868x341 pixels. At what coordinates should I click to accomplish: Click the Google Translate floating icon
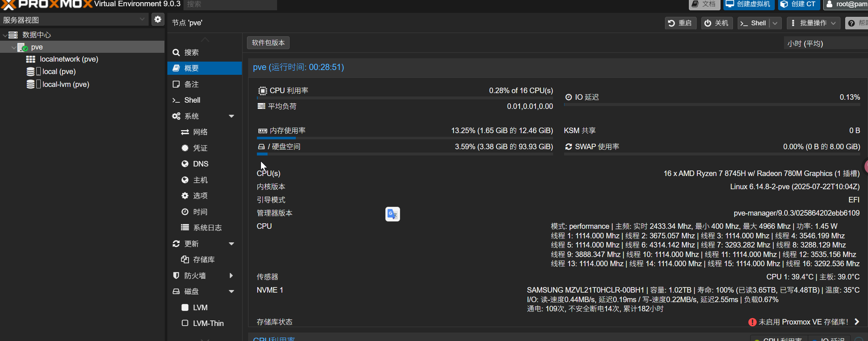[392, 214]
